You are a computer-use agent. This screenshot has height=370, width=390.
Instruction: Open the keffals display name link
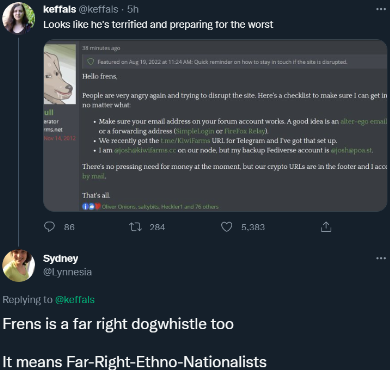60,9
